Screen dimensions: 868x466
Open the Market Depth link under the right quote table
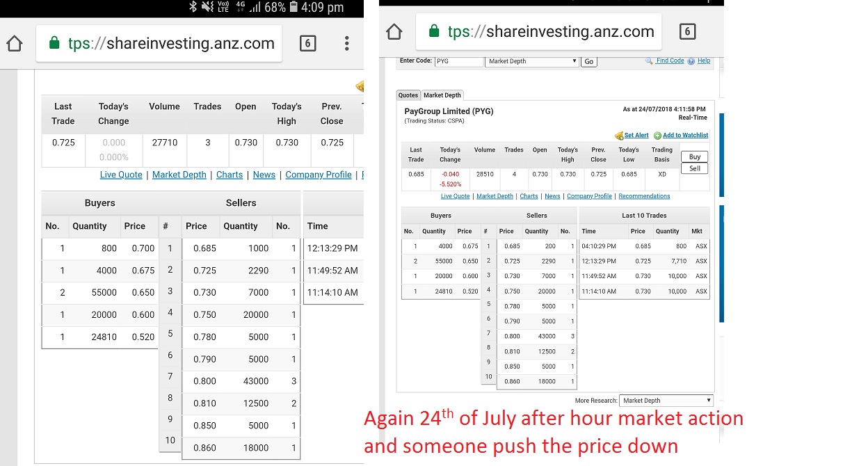tap(495, 196)
